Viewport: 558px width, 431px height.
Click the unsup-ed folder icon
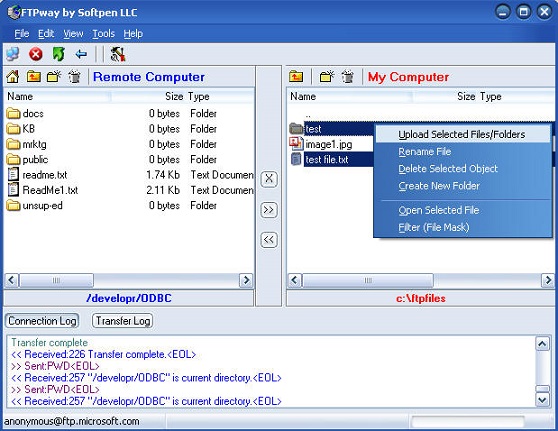coord(13,205)
